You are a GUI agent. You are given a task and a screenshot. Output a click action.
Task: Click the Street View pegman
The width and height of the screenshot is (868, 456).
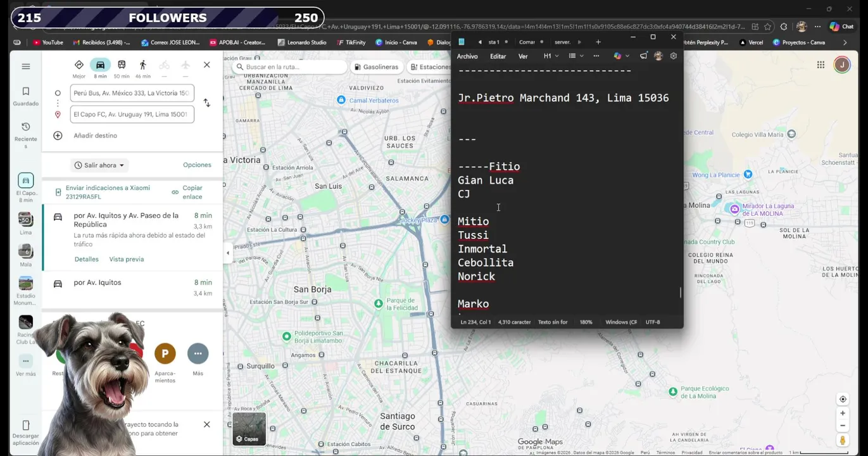point(843,440)
